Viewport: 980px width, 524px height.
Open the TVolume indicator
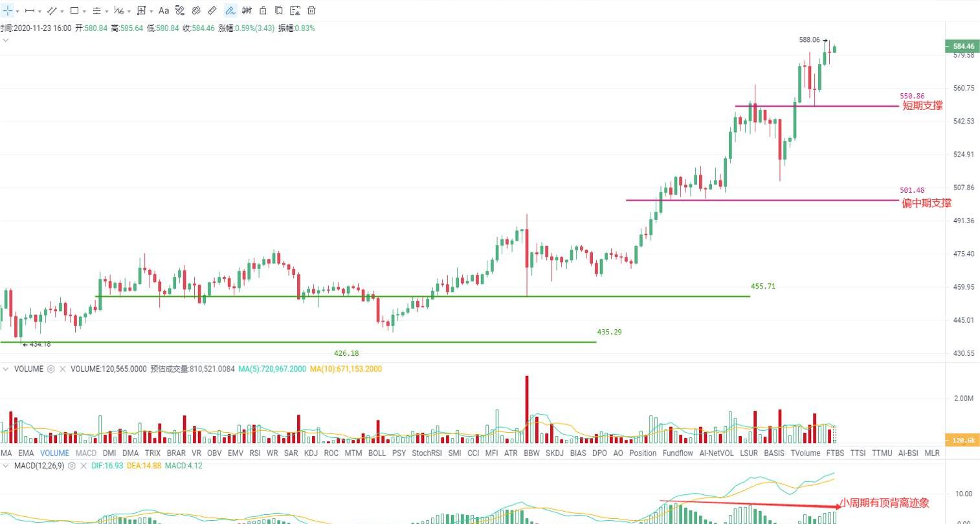[805, 453]
